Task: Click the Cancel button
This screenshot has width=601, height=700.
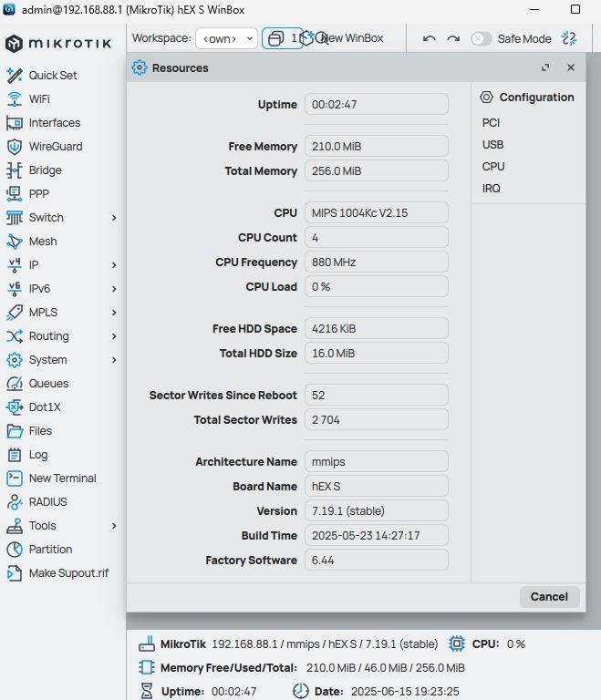Action: click(x=549, y=597)
